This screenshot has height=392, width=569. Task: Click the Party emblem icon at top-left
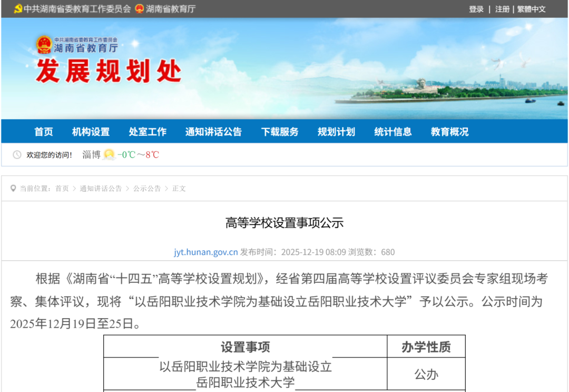(17, 9)
